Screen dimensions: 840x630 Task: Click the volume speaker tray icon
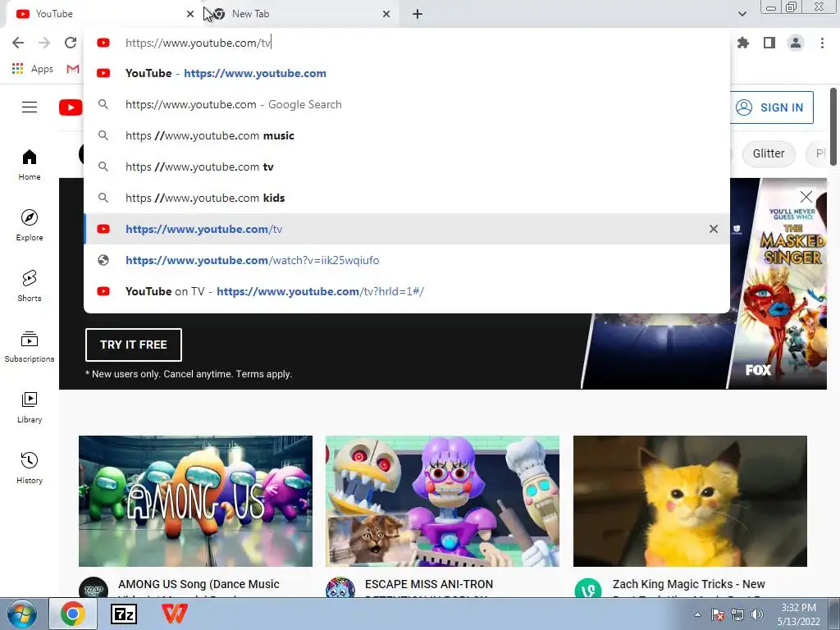pyautogui.click(x=757, y=614)
